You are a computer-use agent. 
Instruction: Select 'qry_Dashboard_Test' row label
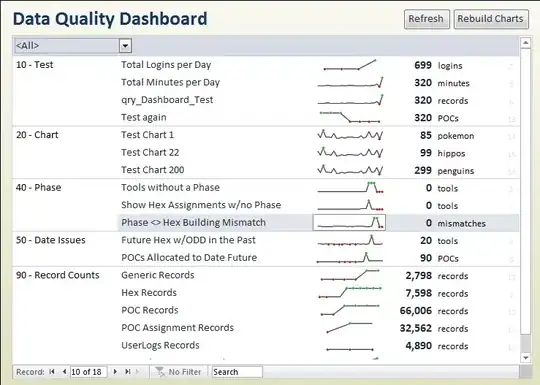tap(167, 100)
